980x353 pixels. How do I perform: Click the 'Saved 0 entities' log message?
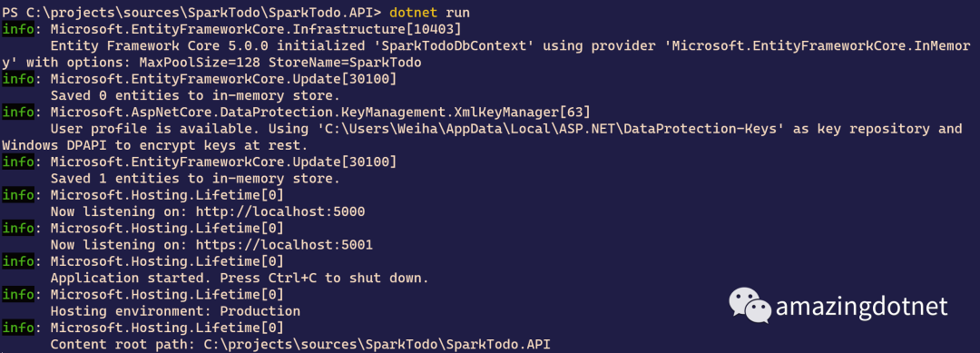pos(195,95)
